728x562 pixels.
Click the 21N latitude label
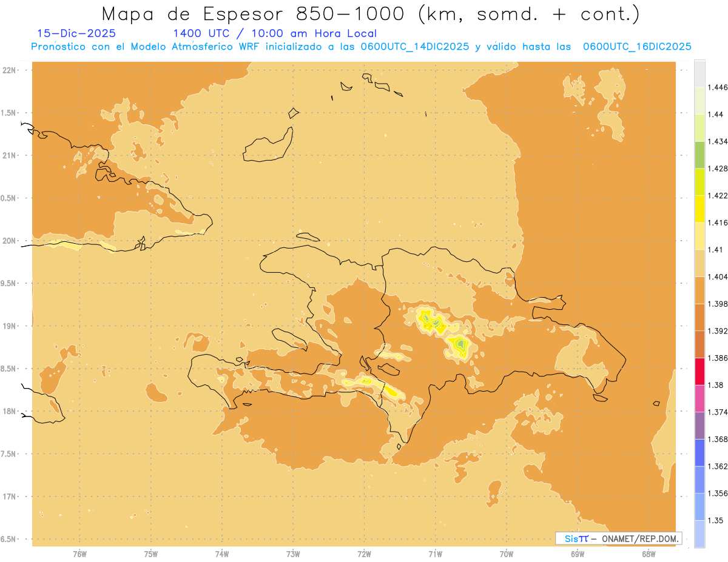click(10, 156)
